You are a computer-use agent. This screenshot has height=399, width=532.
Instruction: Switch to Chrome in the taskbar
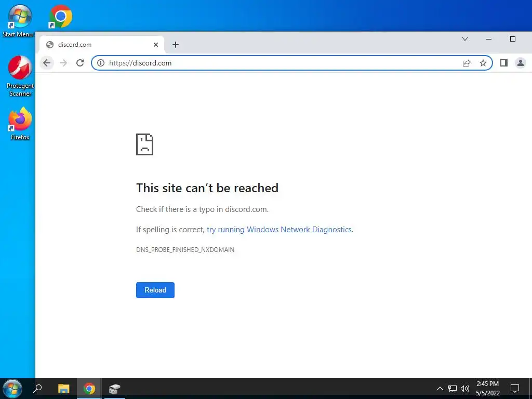click(89, 389)
